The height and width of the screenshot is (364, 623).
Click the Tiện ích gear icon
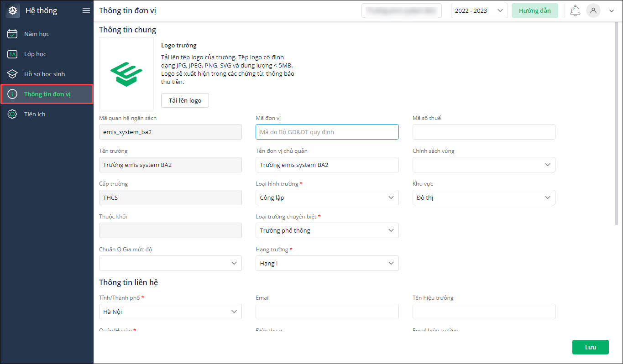[13, 114]
